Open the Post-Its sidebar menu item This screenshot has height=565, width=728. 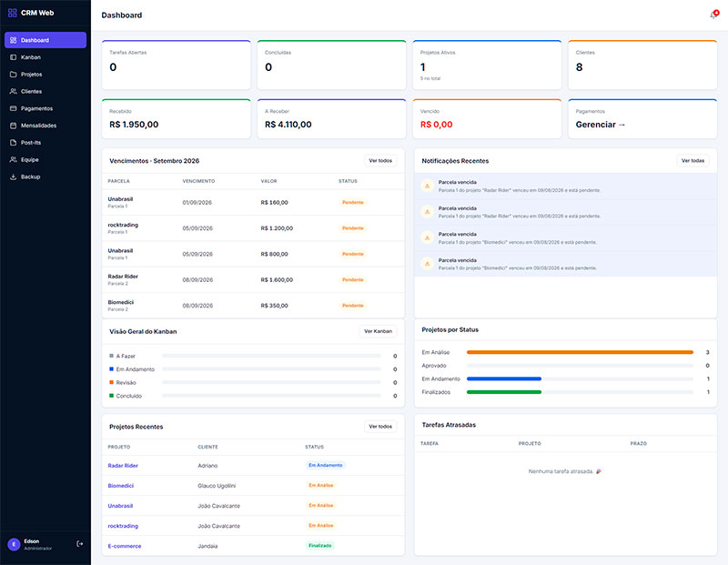(45, 143)
